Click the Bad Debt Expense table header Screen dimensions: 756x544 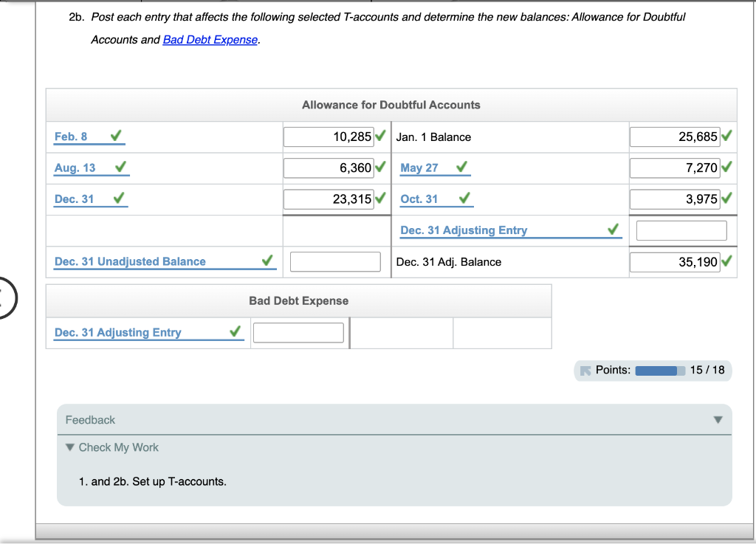(298, 300)
